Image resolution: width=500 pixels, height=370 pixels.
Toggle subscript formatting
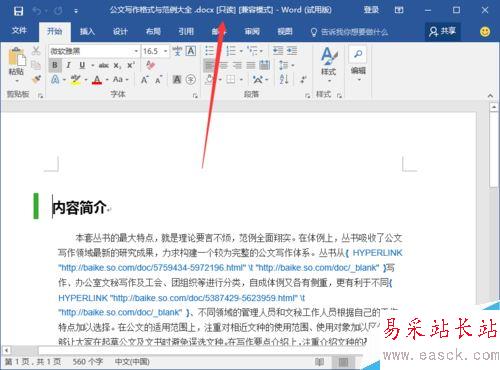tap(117, 66)
